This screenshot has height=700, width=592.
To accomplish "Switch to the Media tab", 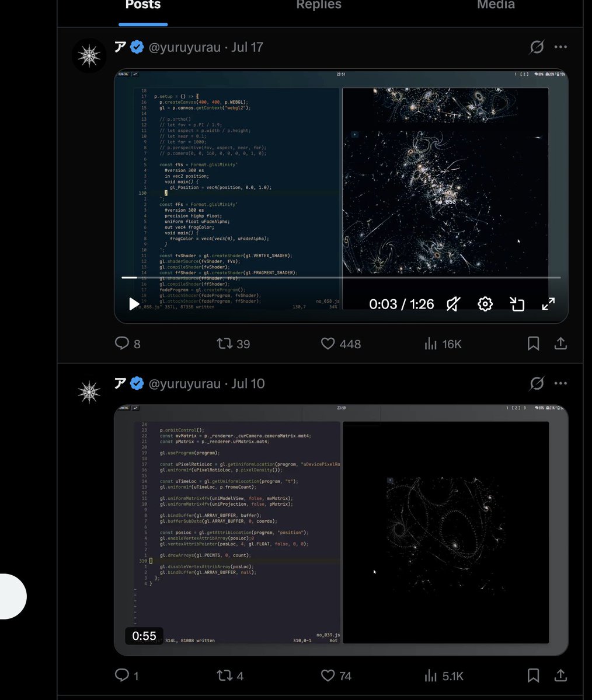I will 496,6.
